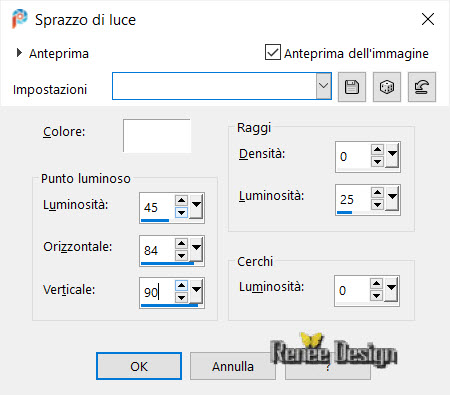This screenshot has height=395, width=450.
Task: Toggle Anteprima dell'immagine checkbox
Action: 273,52
